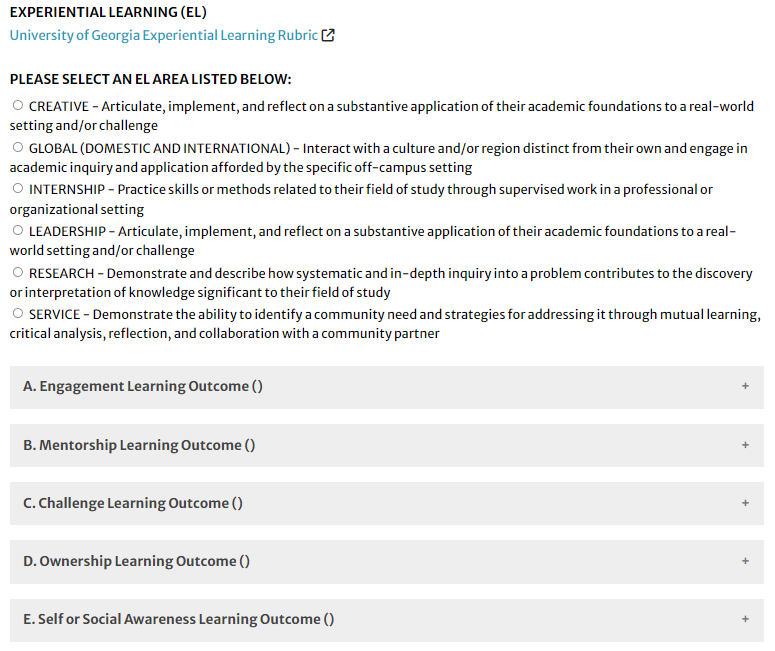
Task: Select the GLOBAL (Domestic and International) option
Action: click(18, 147)
